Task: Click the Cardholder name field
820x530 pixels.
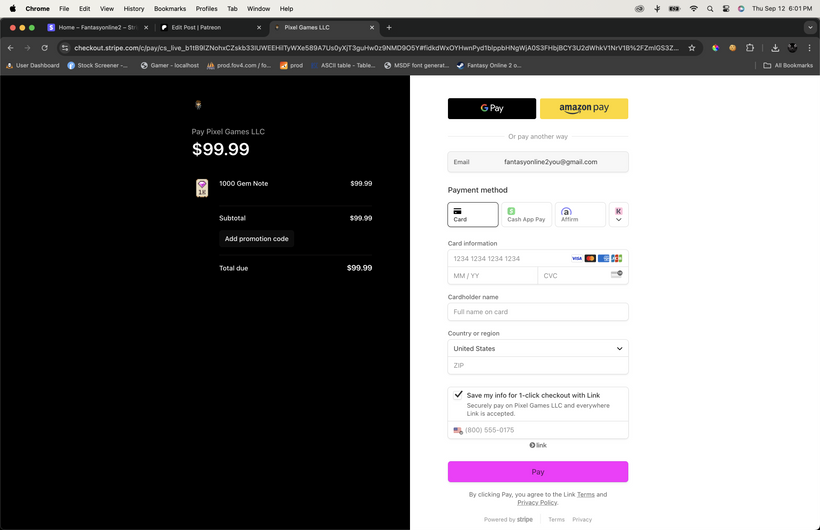Action: click(x=538, y=312)
